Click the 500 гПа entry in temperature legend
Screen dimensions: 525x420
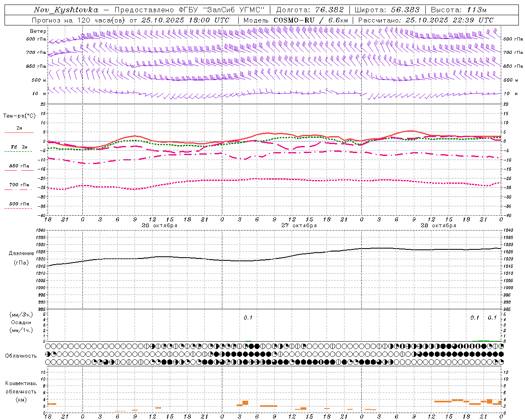(x=19, y=204)
